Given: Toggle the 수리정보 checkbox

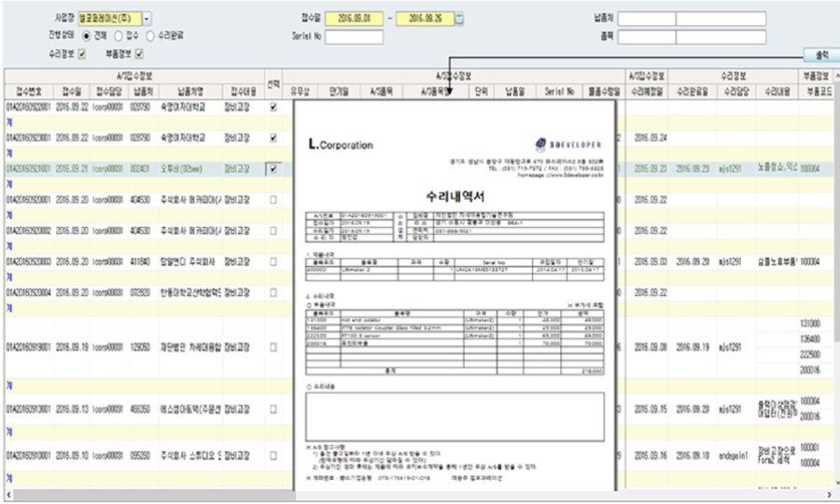Looking at the screenshot, I should click(x=81, y=53).
